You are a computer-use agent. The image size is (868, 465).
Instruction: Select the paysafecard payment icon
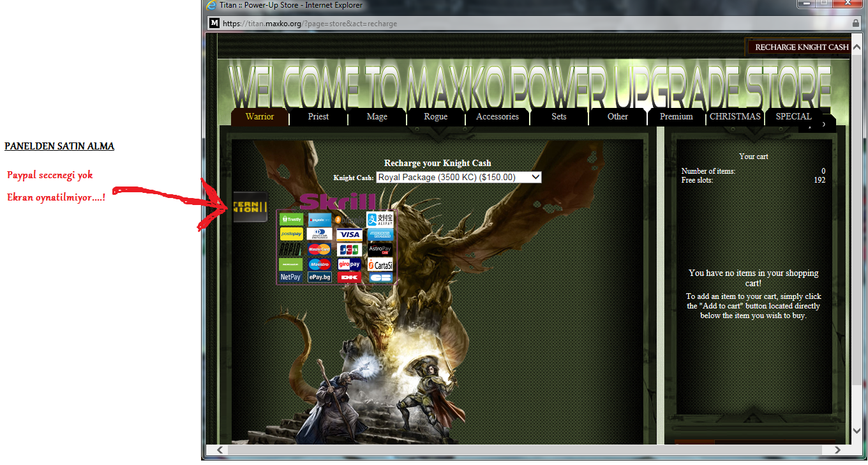[320, 220]
